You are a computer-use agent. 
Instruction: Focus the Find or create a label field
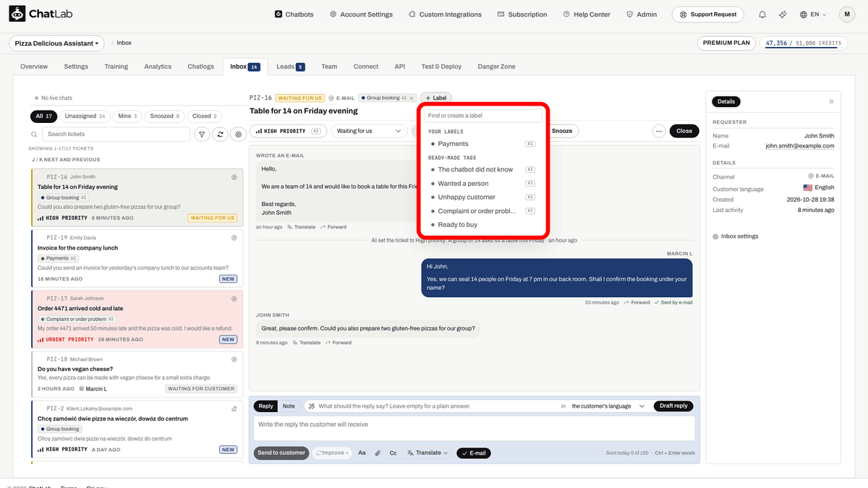point(482,116)
